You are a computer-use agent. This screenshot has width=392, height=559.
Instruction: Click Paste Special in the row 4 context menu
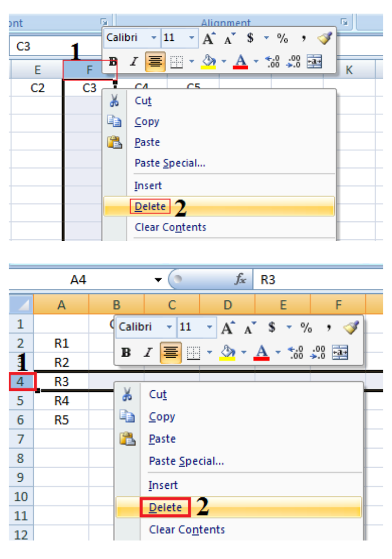[186, 461]
